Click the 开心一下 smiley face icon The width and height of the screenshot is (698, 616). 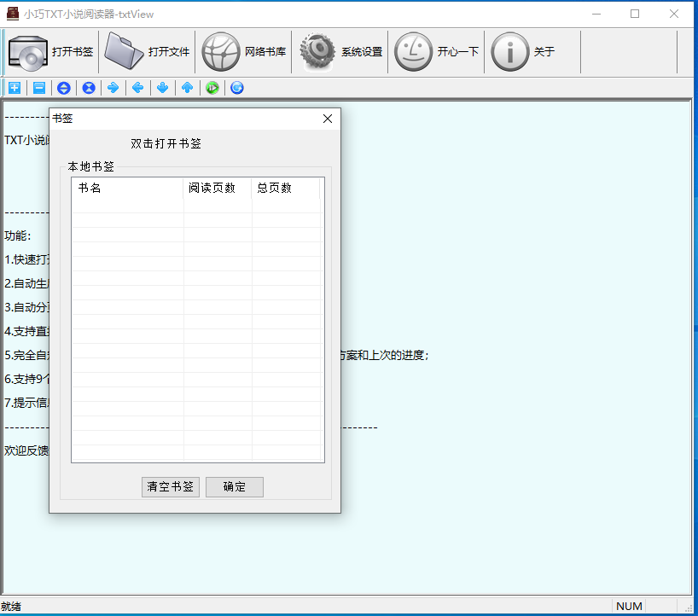[x=413, y=52]
